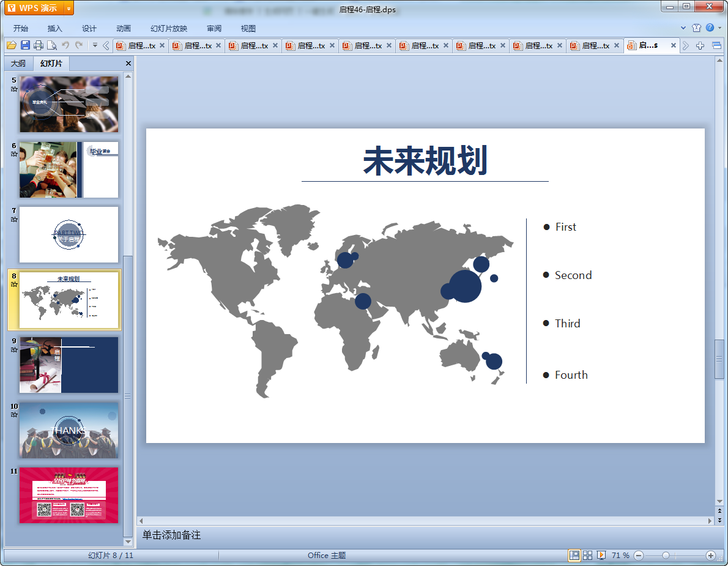
Task: Switch to Slide Sorter view icon
Action: pos(587,556)
